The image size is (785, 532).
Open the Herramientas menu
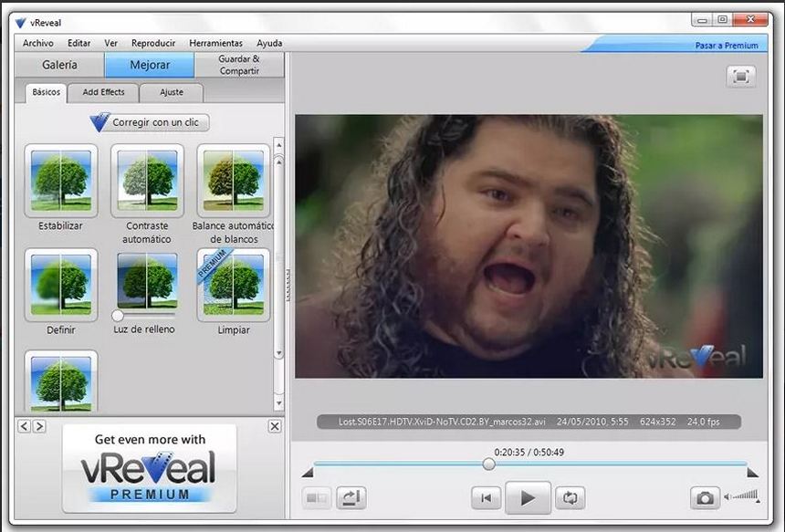tap(215, 43)
